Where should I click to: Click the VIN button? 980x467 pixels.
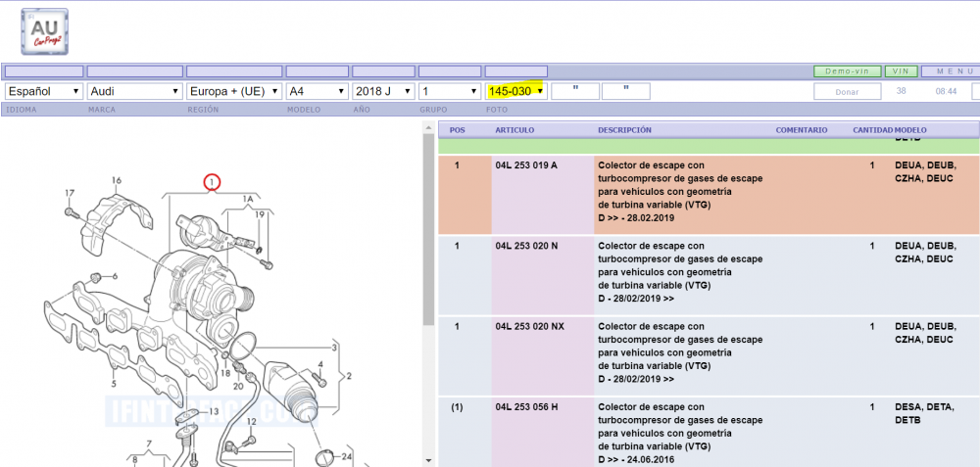(x=901, y=71)
